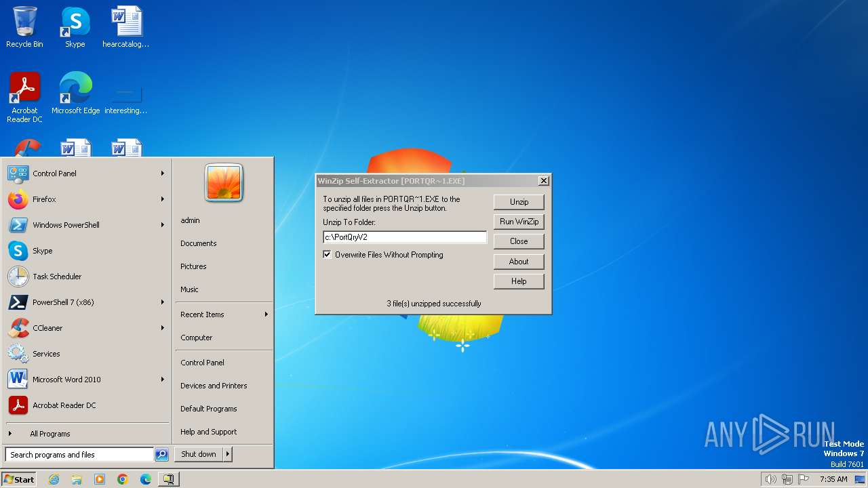Click Show desktop button at taskbar end

(861, 479)
